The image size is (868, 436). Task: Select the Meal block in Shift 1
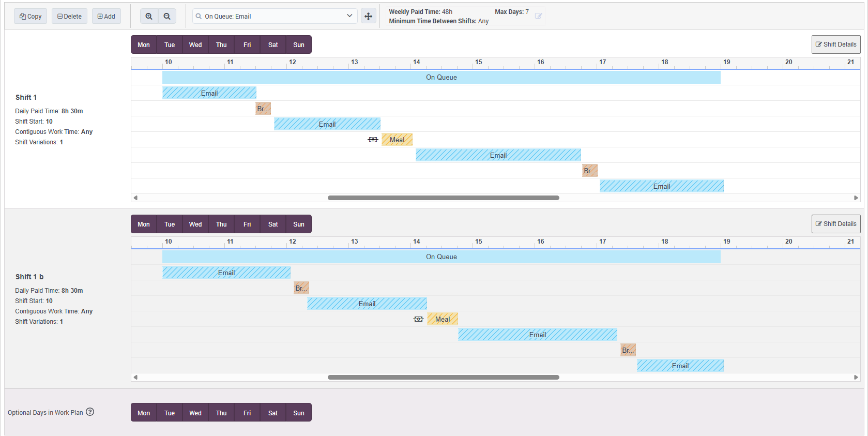click(x=397, y=140)
